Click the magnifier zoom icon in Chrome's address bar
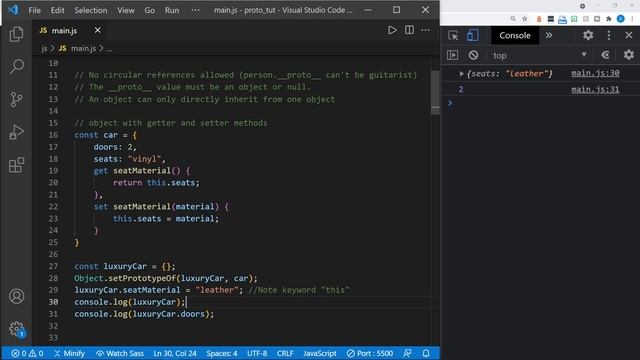Screen dimensions: 640x360 coord(513,19)
